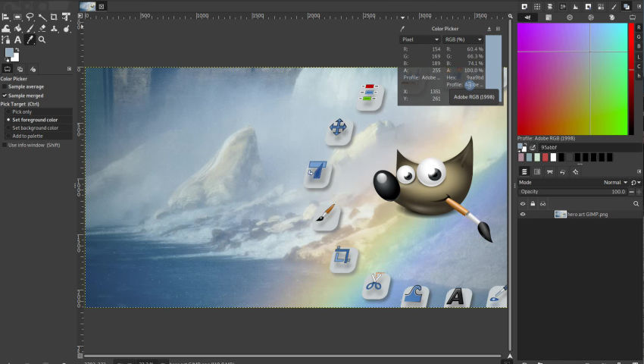This screenshot has width=644, height=364.
Task: Switch to the Channels tab
Action: tap(537, 172)
